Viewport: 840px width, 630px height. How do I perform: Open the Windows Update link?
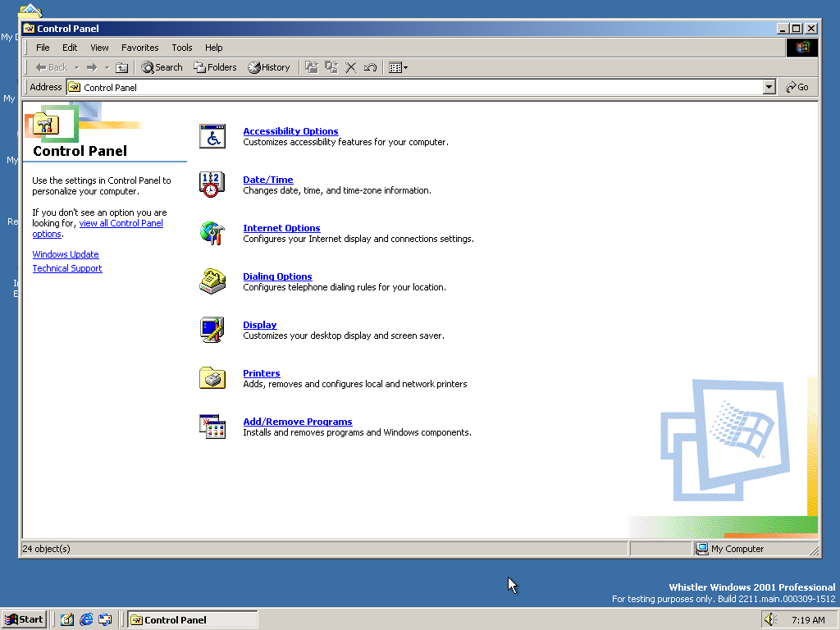(66, 254)
